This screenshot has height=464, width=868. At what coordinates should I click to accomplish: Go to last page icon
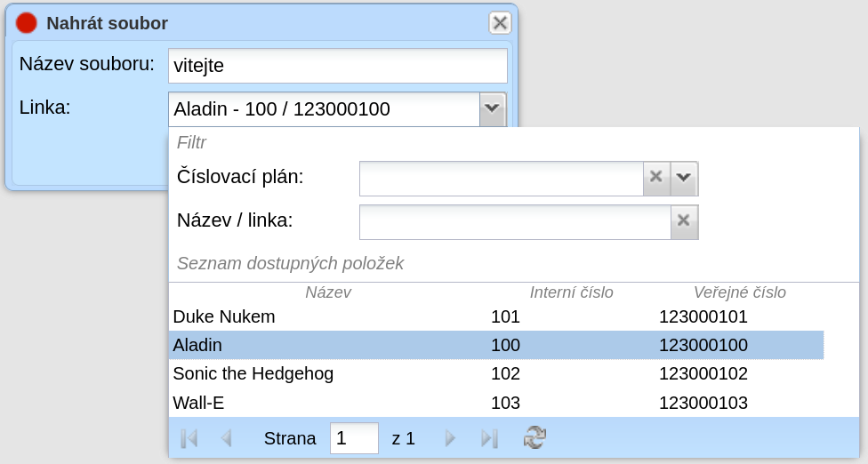coord(489,438)
